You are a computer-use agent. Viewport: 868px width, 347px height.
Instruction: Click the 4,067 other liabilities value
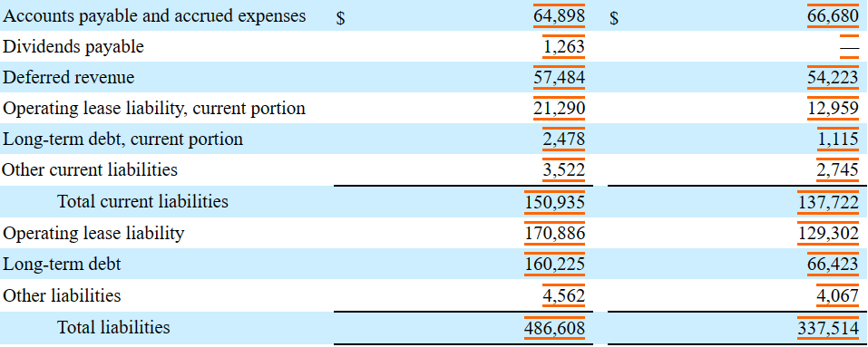(x=837, y=295)
